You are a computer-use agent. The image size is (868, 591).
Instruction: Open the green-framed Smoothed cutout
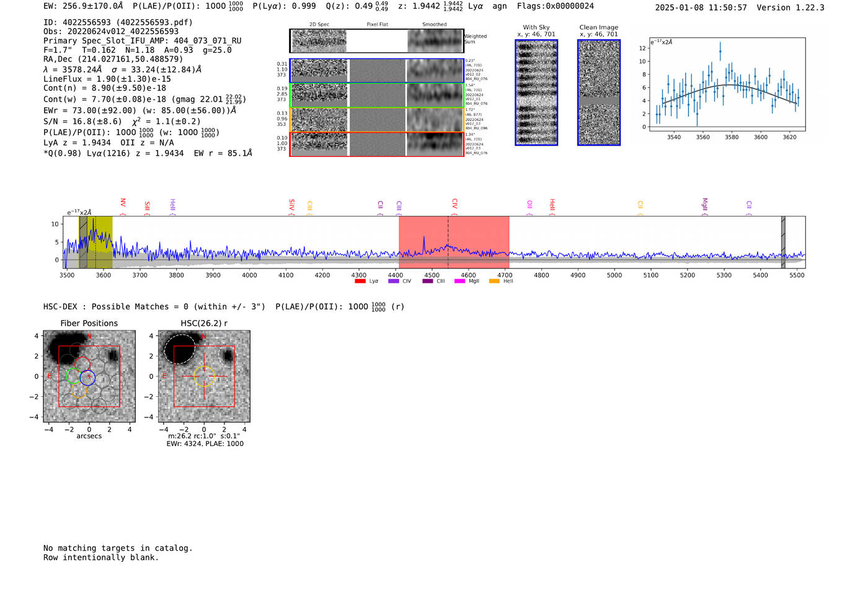click(435, 95)
